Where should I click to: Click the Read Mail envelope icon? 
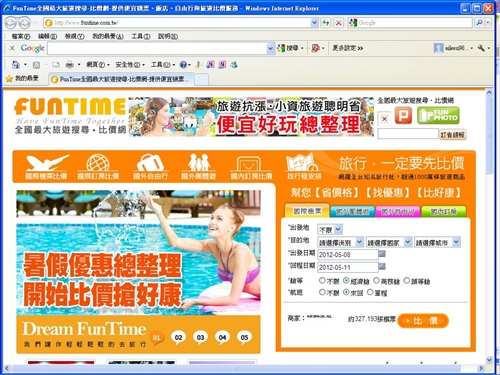tap(56, 65)
